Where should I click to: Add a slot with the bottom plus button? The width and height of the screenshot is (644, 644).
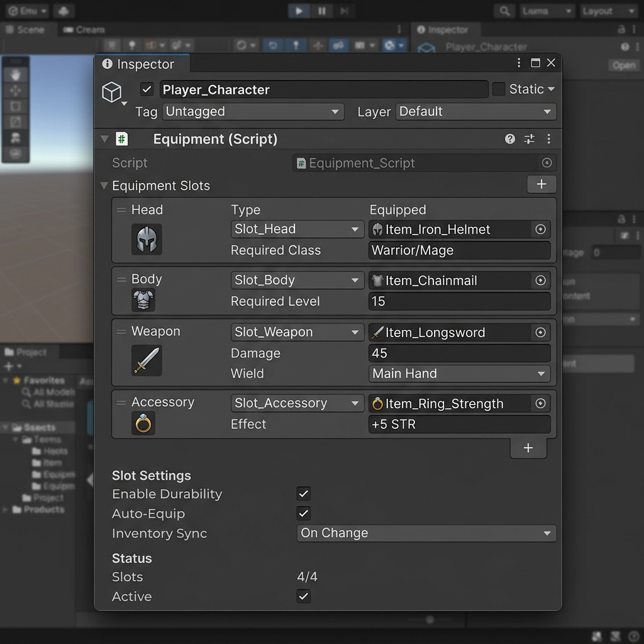(528, 448)
